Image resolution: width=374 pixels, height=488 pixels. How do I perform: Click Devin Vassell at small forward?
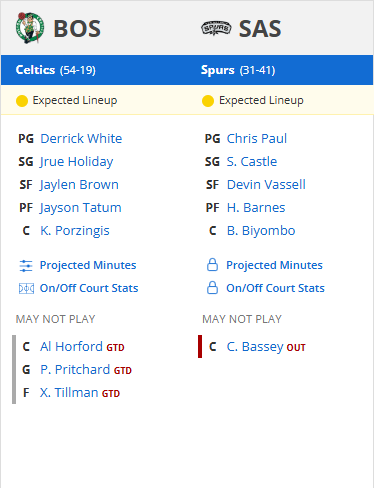click(x=266, y=185)
